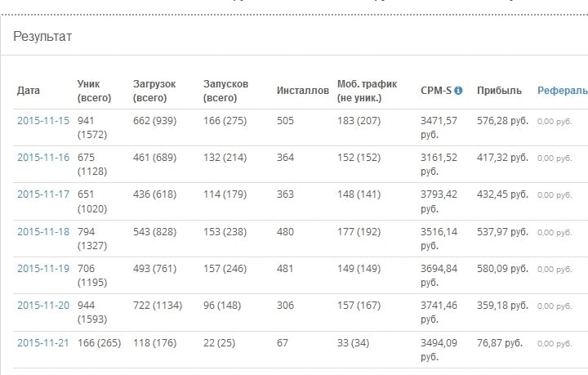Open the 2015-11-19 date link

click(x=44, y=268)
